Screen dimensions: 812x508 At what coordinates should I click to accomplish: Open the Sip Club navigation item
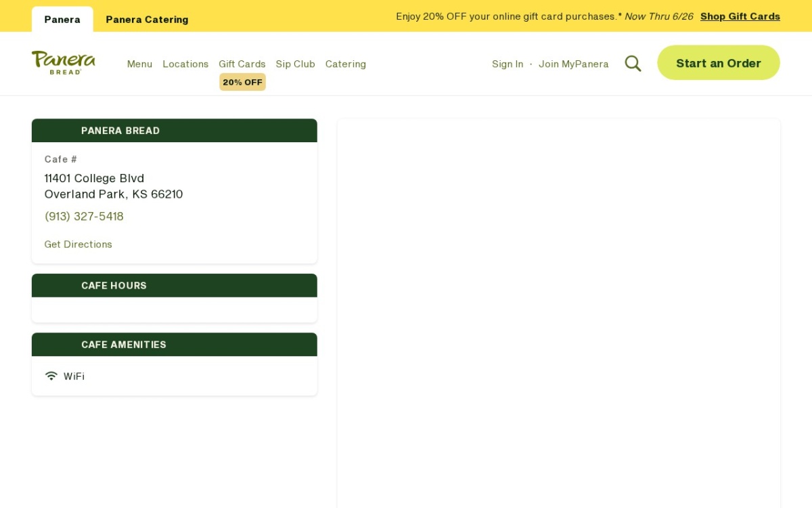[295, 64]
